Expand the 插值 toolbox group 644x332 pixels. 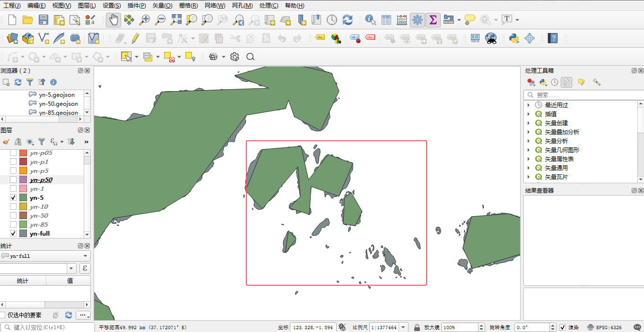coord(529,114)
